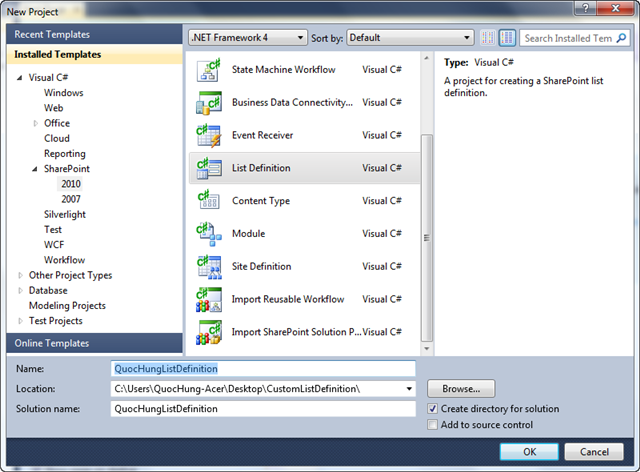Click the Cancel button
Image resolution: width=640 pixels, height=472 pixels.
(x=594, y=452)
